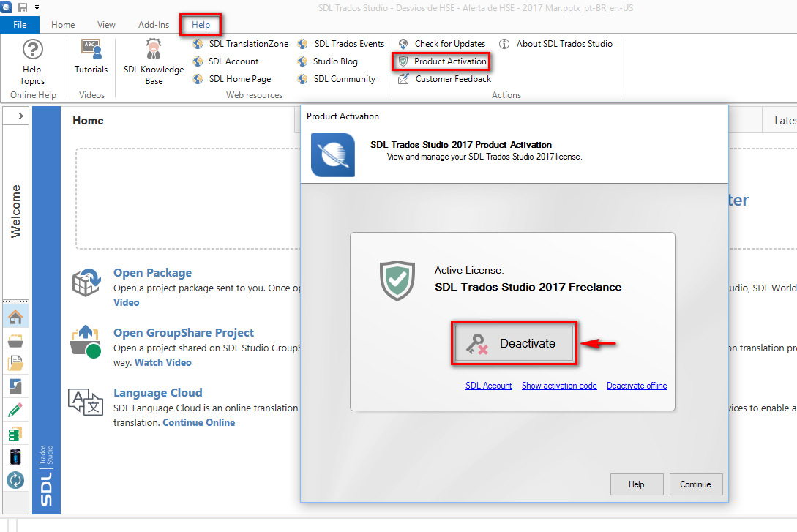Select the Help ribbon tab

(x=201, y=24)
